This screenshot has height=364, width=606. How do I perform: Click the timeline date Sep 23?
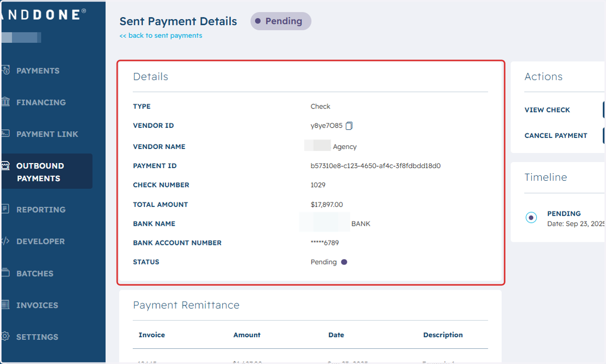point(576,224)
